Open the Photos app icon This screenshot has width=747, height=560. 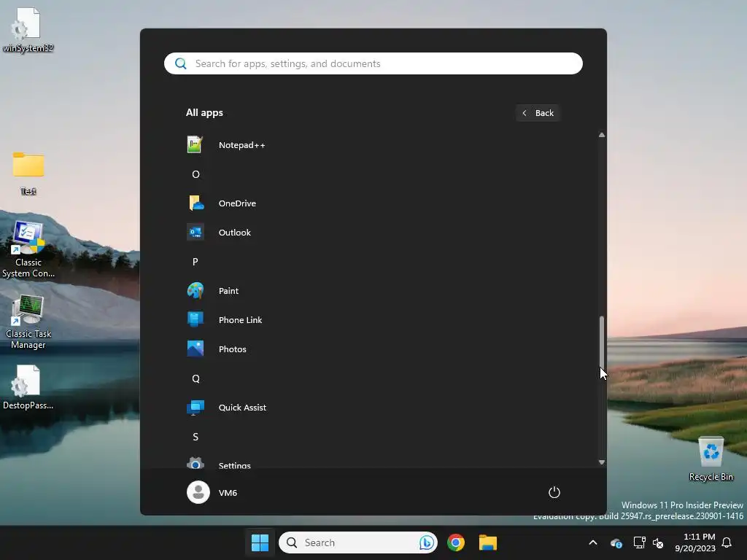pos(196,349)
